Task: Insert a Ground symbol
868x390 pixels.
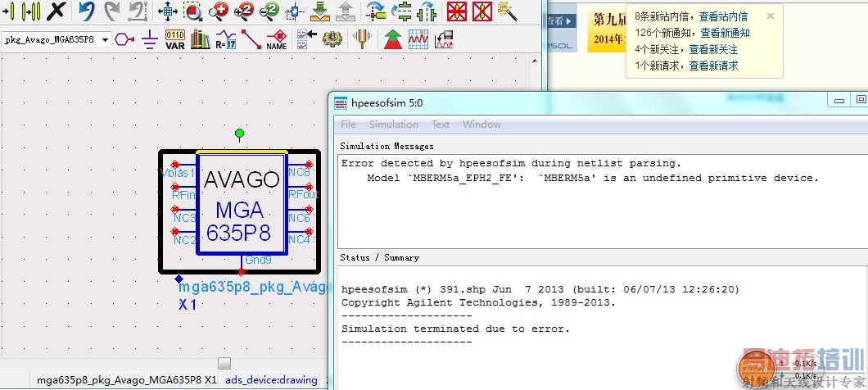Action: [x=149, y=39]
